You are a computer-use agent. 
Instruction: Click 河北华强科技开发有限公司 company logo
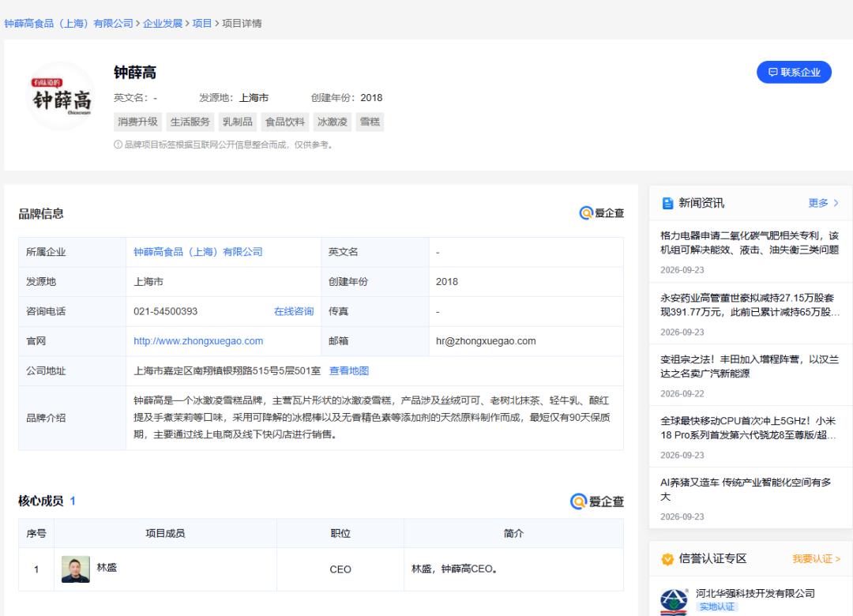click(x=674, y=602)
